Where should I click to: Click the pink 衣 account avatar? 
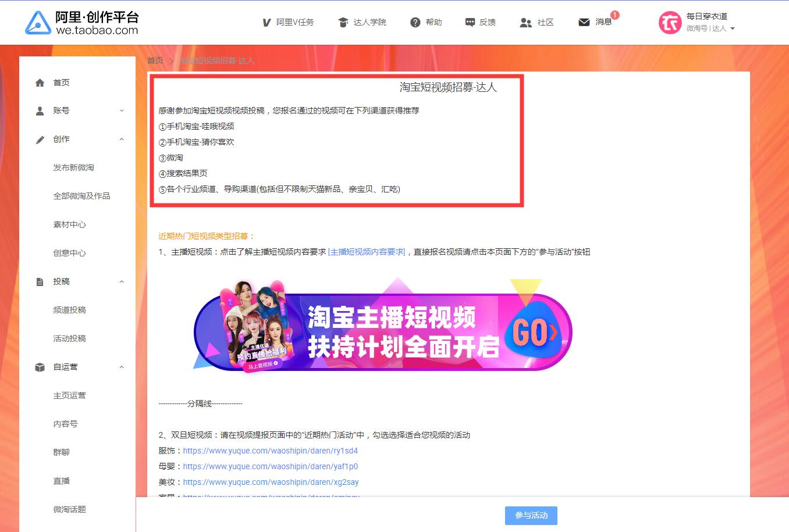670,22
